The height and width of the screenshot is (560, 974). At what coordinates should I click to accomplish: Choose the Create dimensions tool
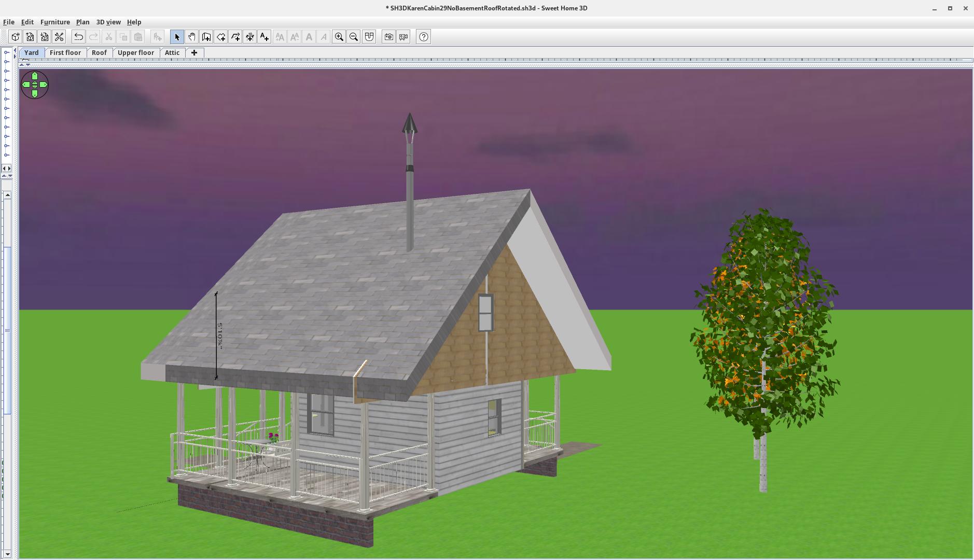coord(250,37)
